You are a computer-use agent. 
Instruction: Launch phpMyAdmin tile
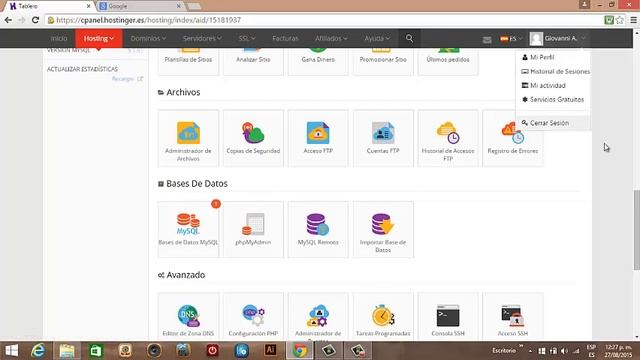253,229
